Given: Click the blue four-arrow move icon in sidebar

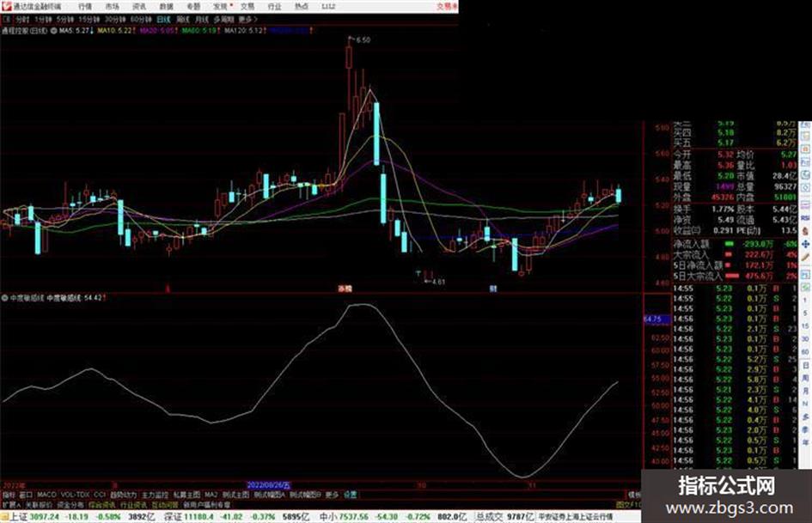Looking at the screenshot, I should (x=805, y=244).
